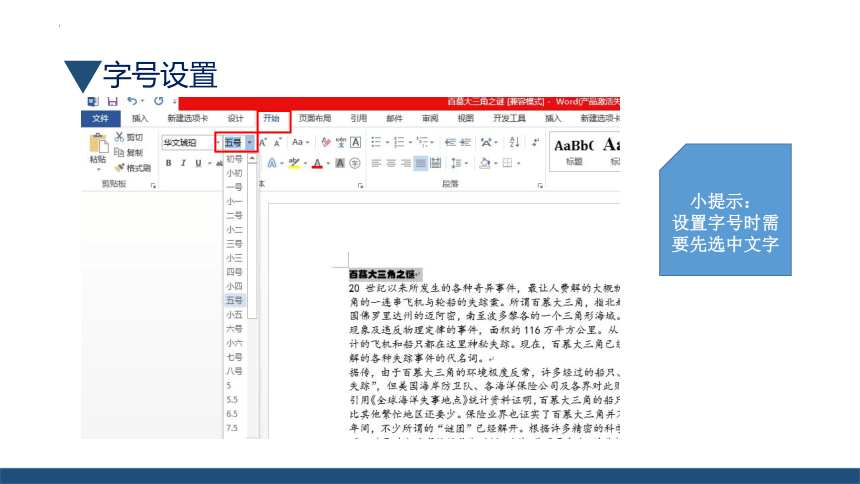The image size is (860, 484).
Task: Toggle Character Border (boxed A)
Action: tap(355, 143)
